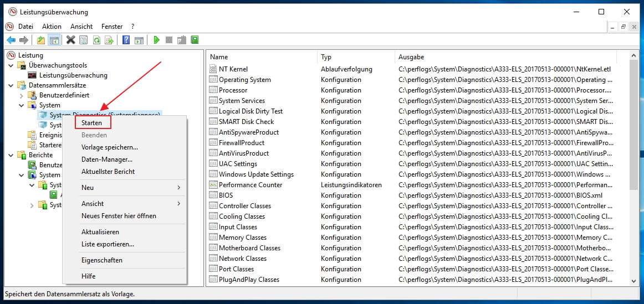
Task: Click the blue question mark help icon
Action: click(126, 40)
